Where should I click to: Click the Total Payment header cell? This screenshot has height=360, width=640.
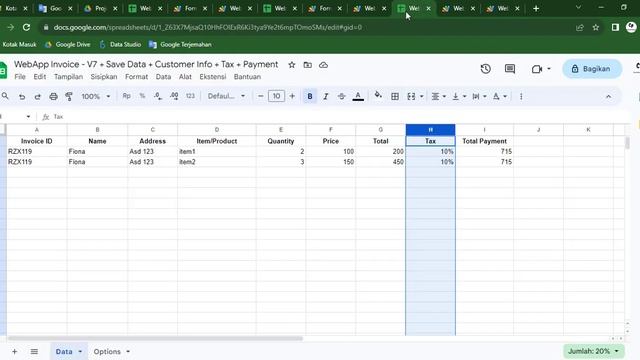[484, 141]
